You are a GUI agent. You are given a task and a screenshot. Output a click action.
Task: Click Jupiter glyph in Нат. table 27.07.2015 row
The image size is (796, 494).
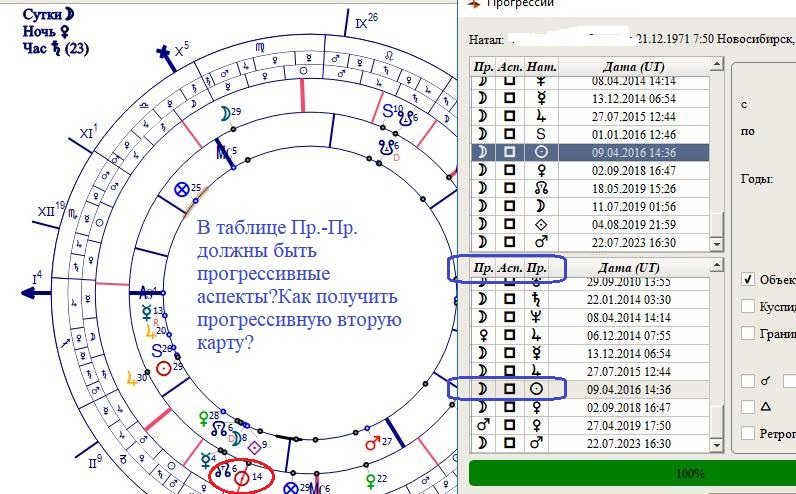coord(541,117)
